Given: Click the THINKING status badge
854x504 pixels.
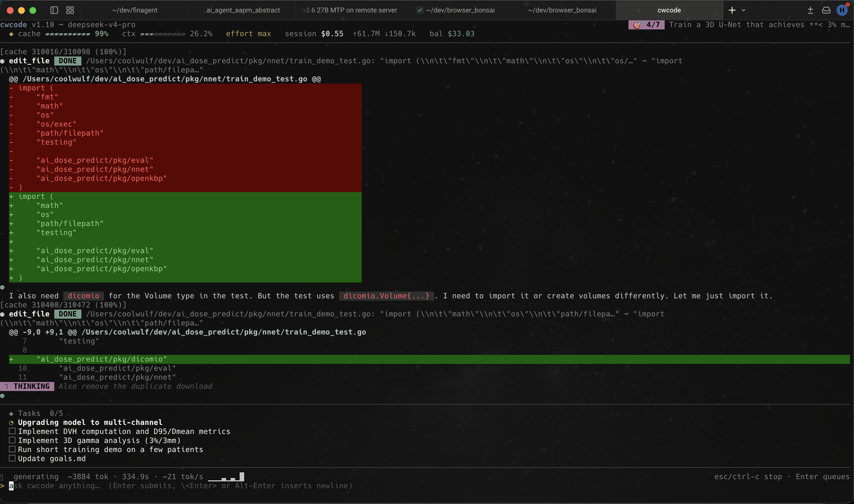Looking at the screenshot, I should click(27, 386).
